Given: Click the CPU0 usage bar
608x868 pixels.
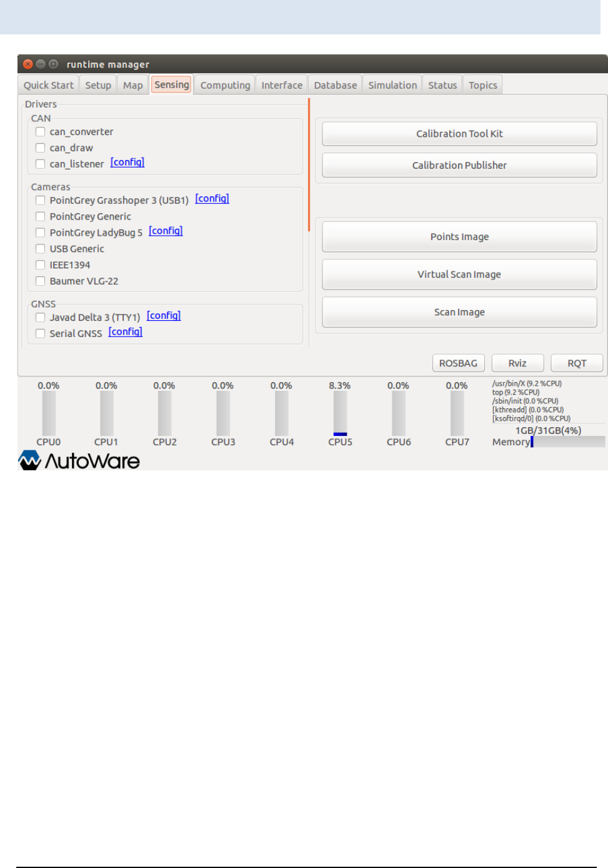Looking at the screenshot, I should (x=49, y=413).
